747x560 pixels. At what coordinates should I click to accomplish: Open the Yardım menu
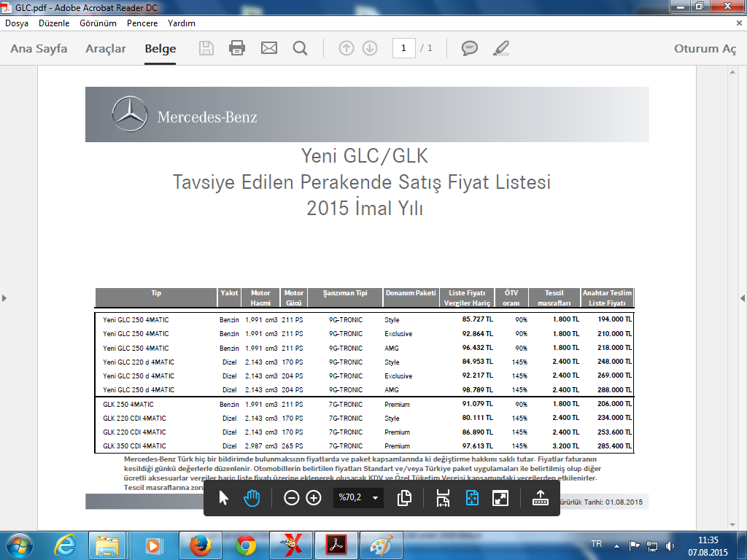[182, 23]
